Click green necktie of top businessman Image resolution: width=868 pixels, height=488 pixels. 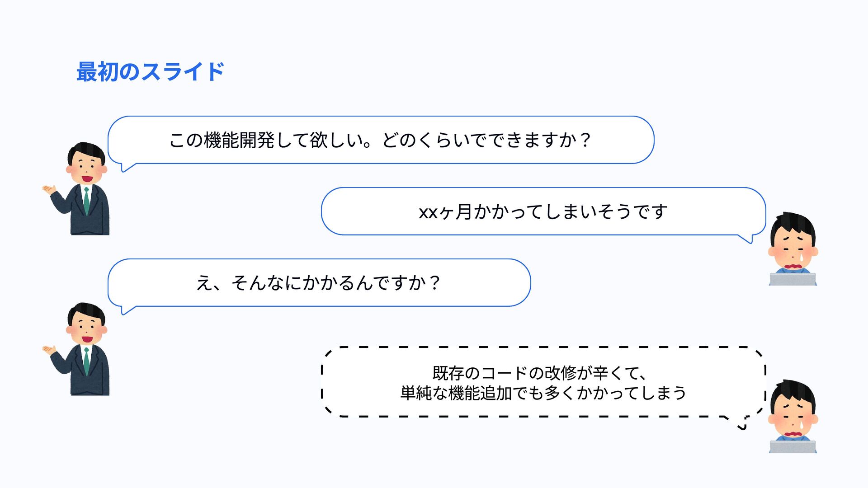tap(86, 201)
